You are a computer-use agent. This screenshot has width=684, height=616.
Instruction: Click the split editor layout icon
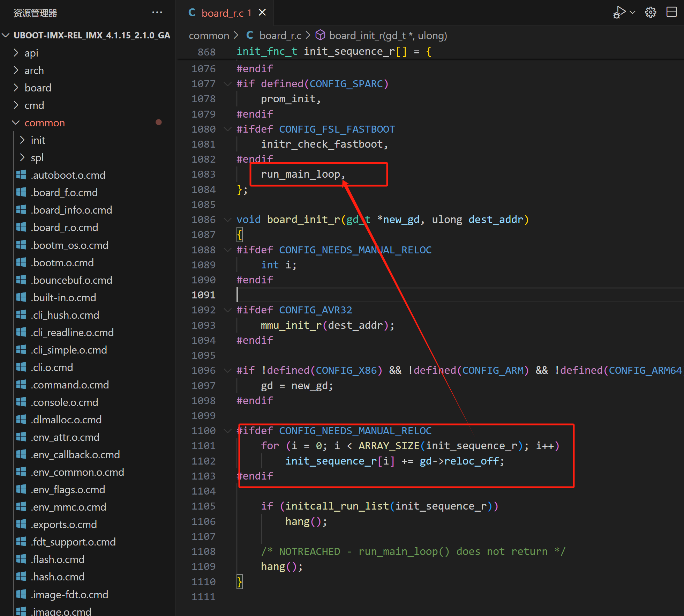[x=671, y=13]
